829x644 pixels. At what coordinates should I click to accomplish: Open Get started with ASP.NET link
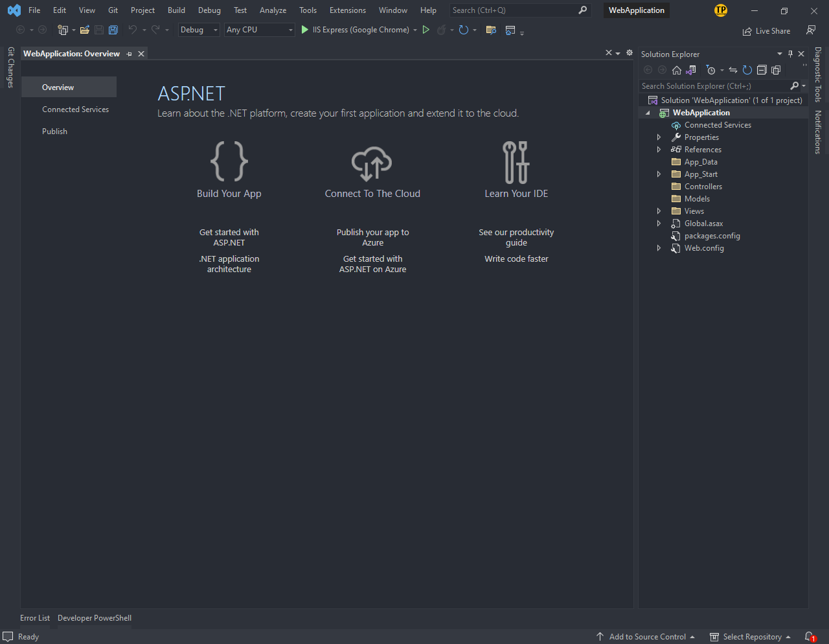[229, 238]
